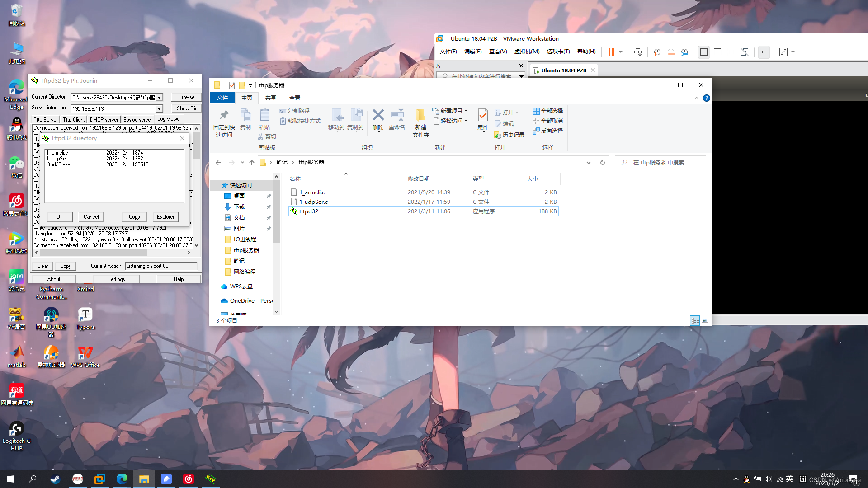Click the Show Dir button

[x=186, y=108]
